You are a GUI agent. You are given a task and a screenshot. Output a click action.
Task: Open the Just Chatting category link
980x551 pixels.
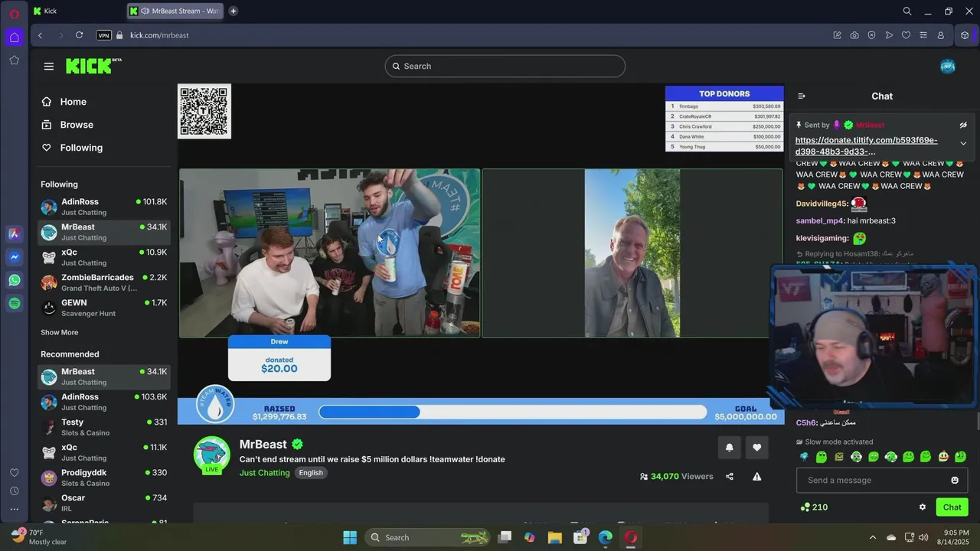click(265, 473)
